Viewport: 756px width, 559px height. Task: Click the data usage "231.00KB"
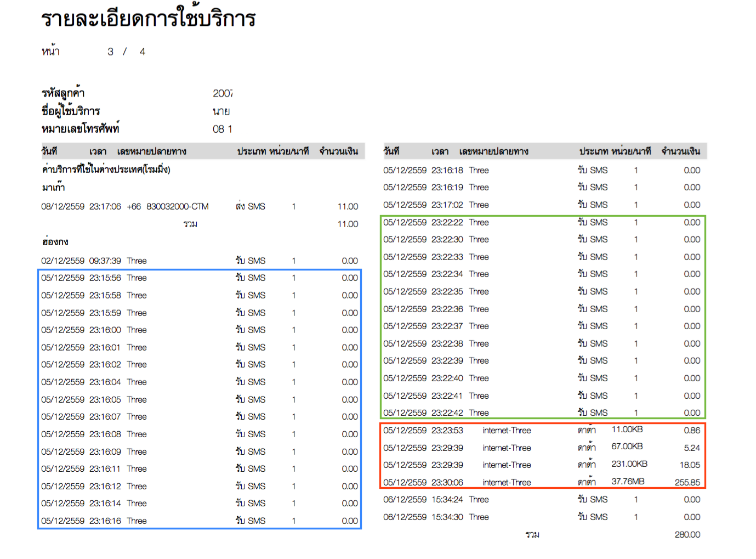pyautogui.click(x=629, y=464)
